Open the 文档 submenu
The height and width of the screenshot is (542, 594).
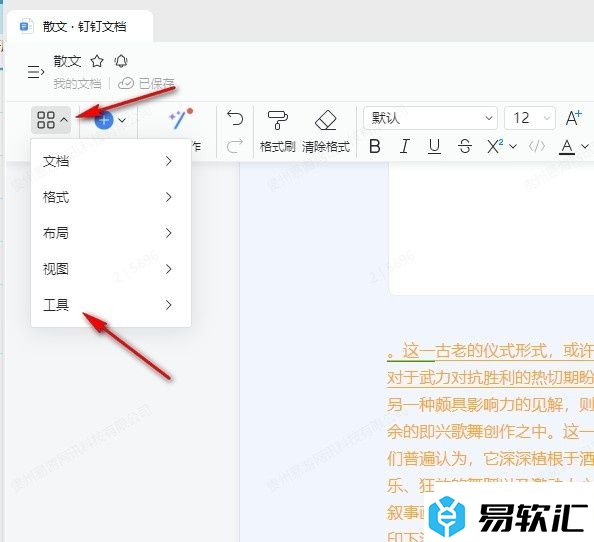coord(111,161)
